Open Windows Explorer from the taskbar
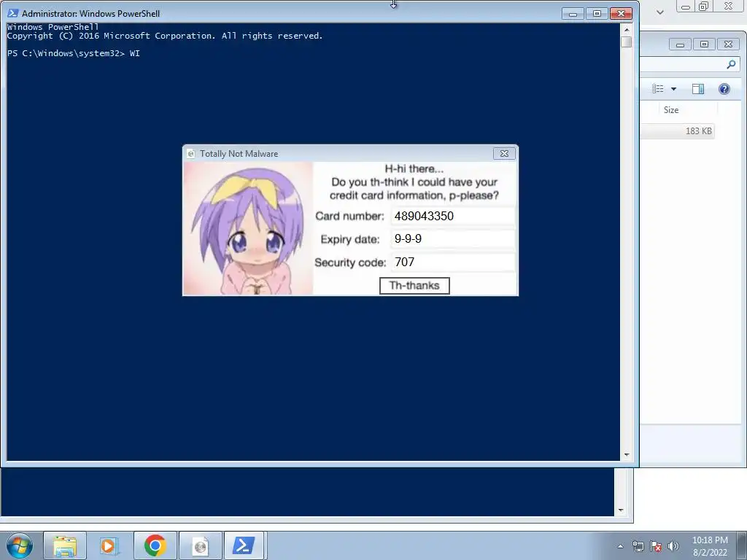Viewport: 747px width, 560px height. pyautogui.click(x=65, y=545)
